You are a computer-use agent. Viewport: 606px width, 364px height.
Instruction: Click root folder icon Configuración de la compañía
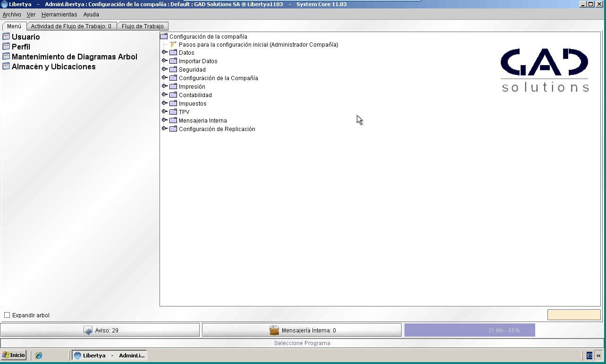click(x=164, y=36)
